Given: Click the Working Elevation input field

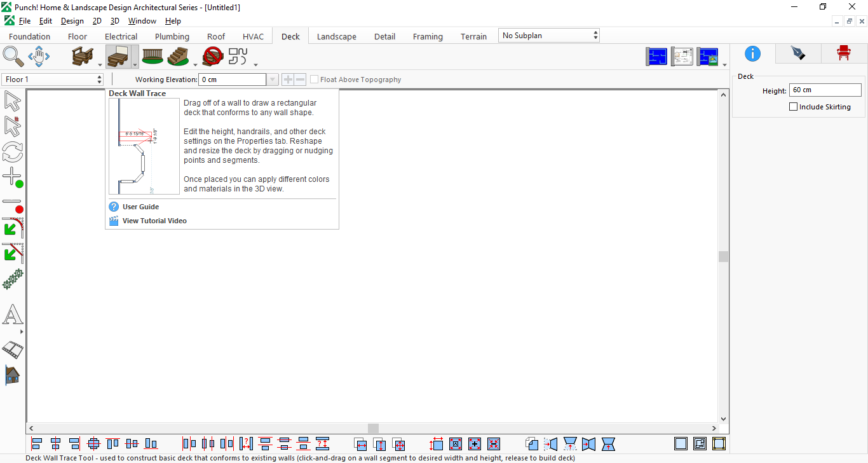Looking at the screenshot, I should tap(233, 79).
